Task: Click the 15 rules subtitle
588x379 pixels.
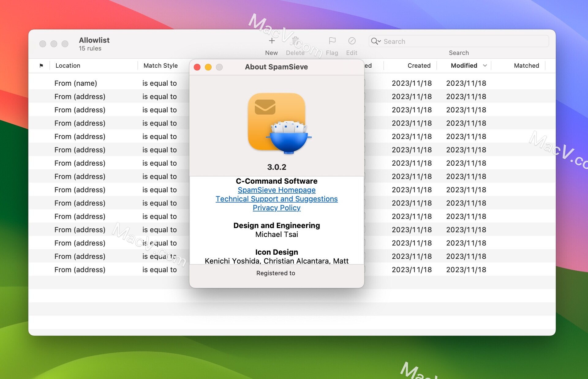Action: (x=90, y=48)
